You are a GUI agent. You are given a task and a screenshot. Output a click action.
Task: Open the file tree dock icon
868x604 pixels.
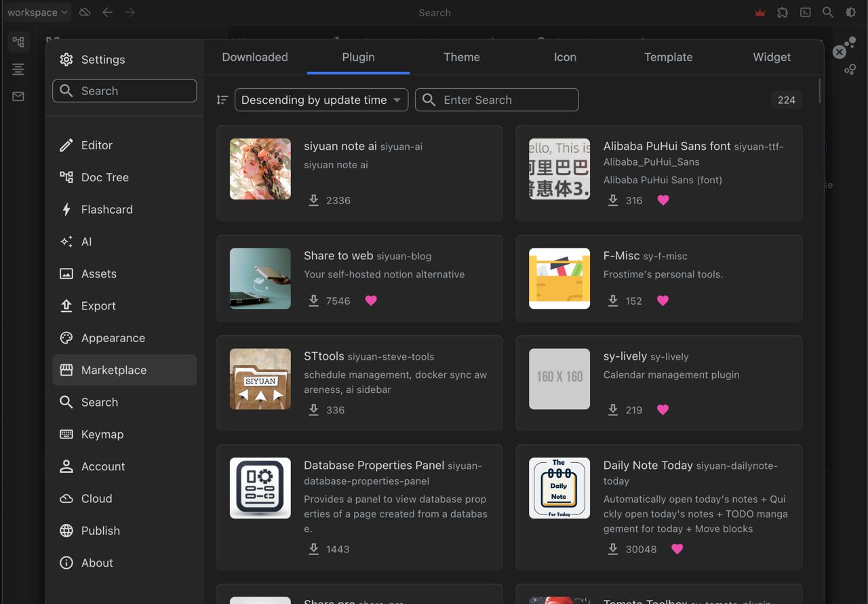pos(18,42)
